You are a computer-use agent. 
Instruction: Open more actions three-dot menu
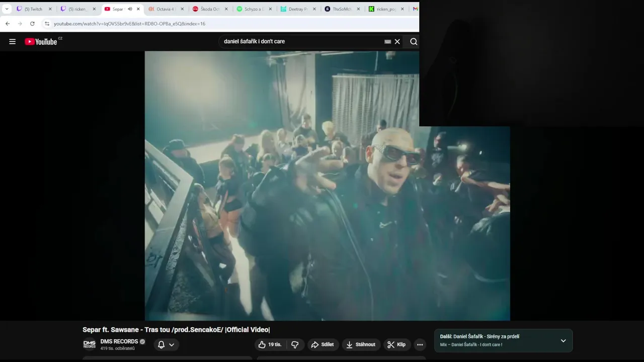(x=420, y=344)
